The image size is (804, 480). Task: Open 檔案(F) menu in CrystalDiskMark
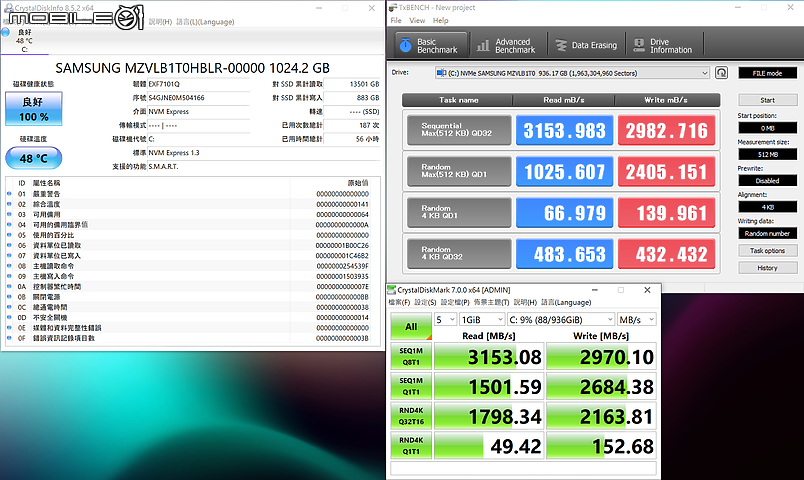399,303
